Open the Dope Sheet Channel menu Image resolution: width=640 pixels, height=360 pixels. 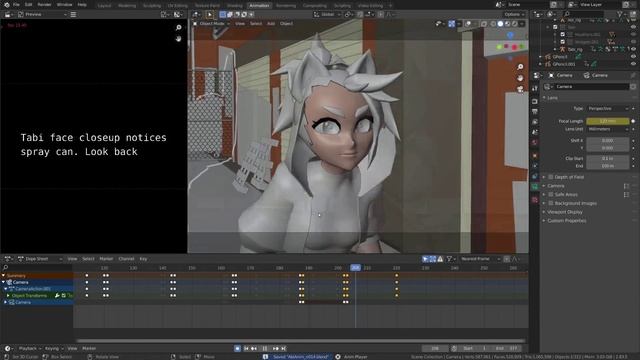coord(126,259)
